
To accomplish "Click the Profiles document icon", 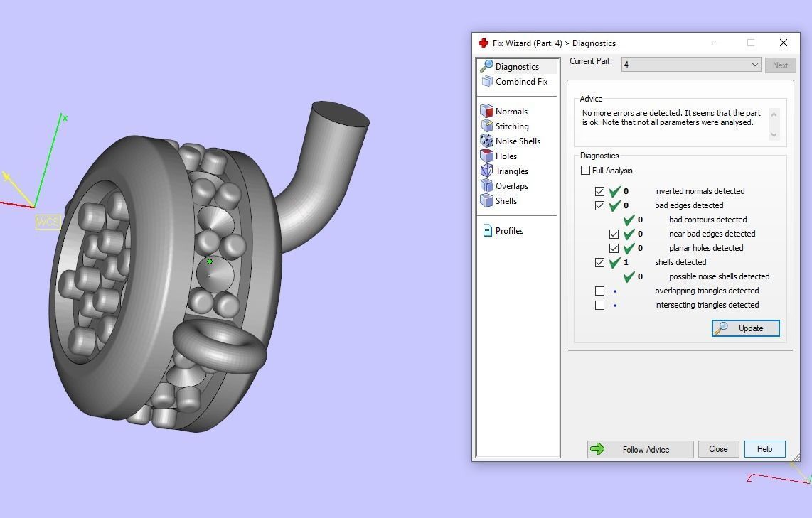I will click(487, 230).
